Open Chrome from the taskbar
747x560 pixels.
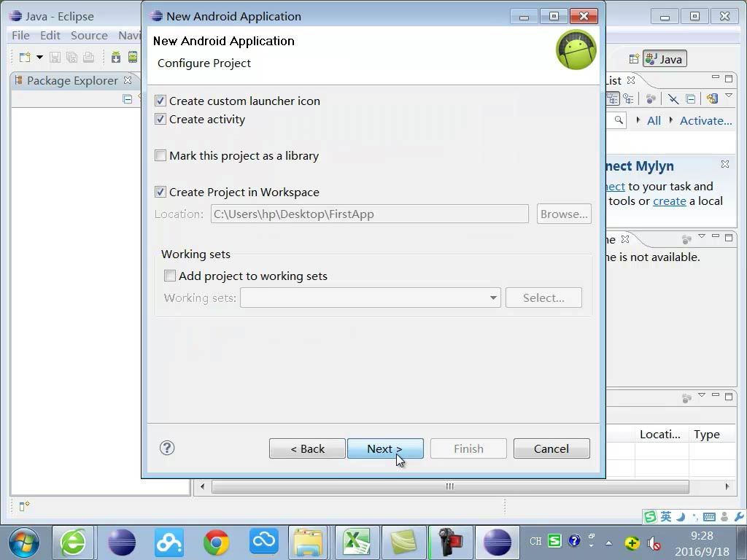(x=216, y=542)
